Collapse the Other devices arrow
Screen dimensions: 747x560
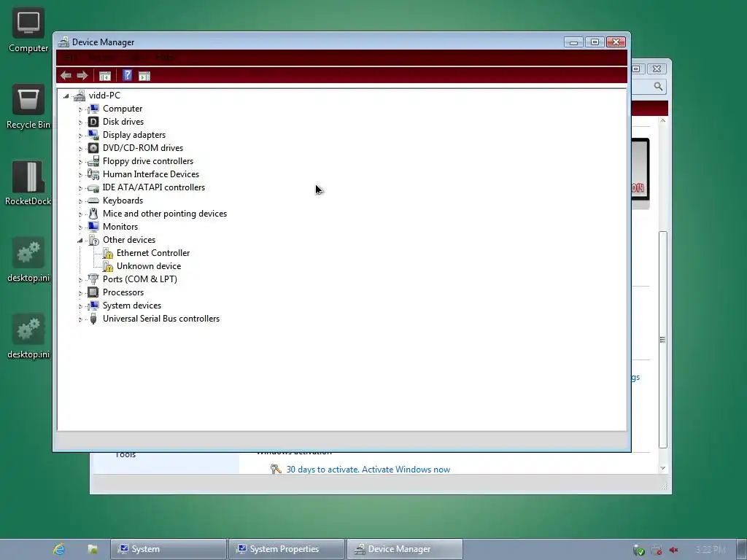click(80, 241)
